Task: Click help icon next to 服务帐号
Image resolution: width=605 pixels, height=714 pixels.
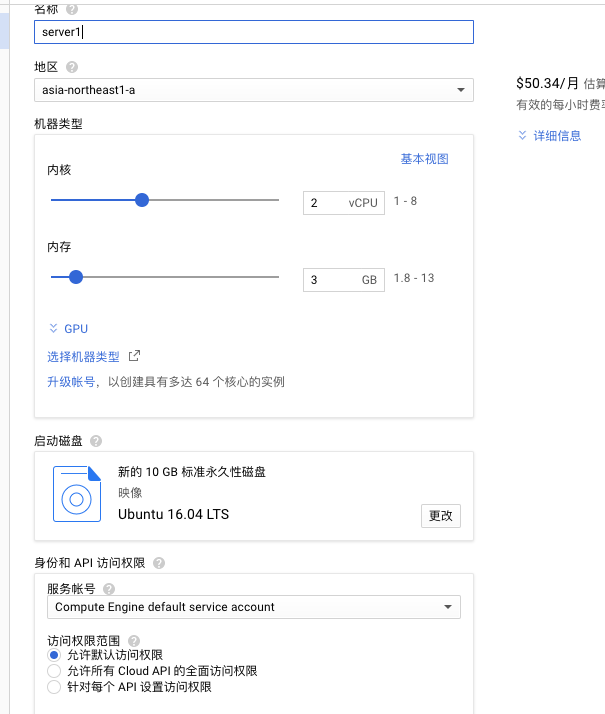Action: (109, 590)
